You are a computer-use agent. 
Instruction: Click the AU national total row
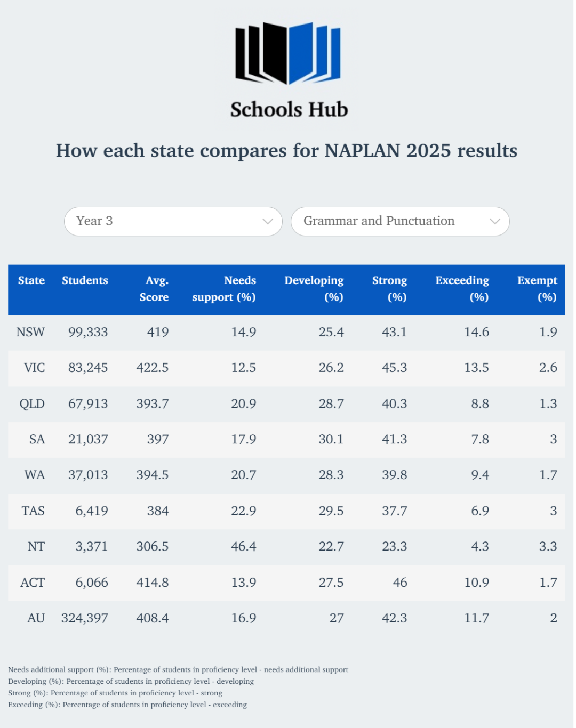[x=286, y=618]
